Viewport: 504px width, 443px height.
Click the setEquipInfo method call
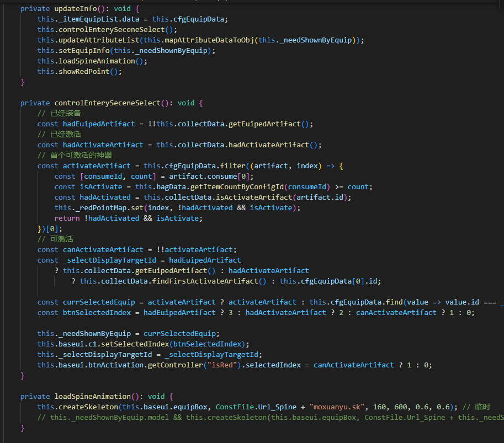click(x=84, y=51)
